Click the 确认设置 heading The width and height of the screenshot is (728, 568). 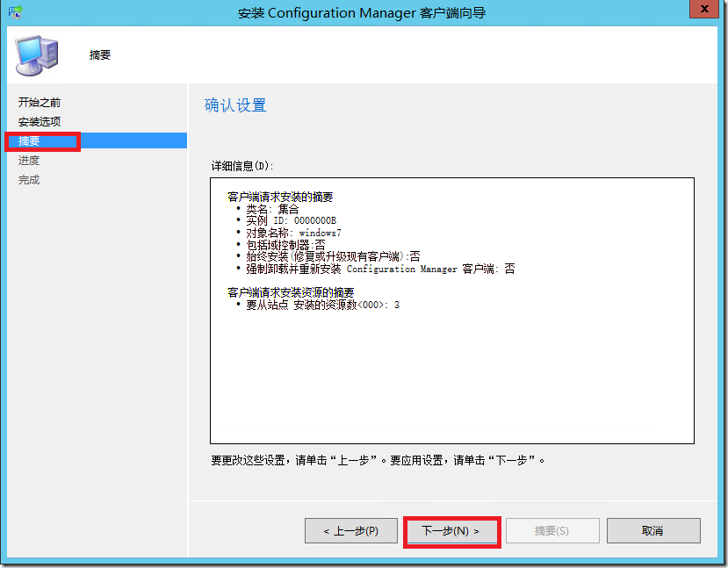(235, 105)
